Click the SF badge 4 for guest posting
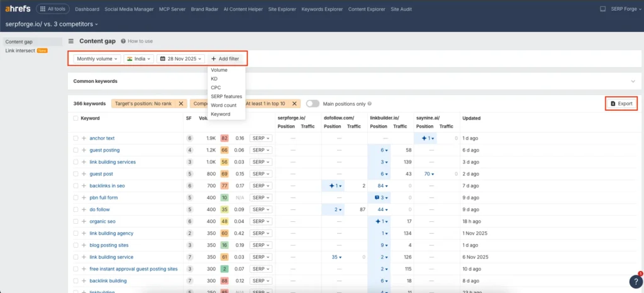 tap(190, 150)
